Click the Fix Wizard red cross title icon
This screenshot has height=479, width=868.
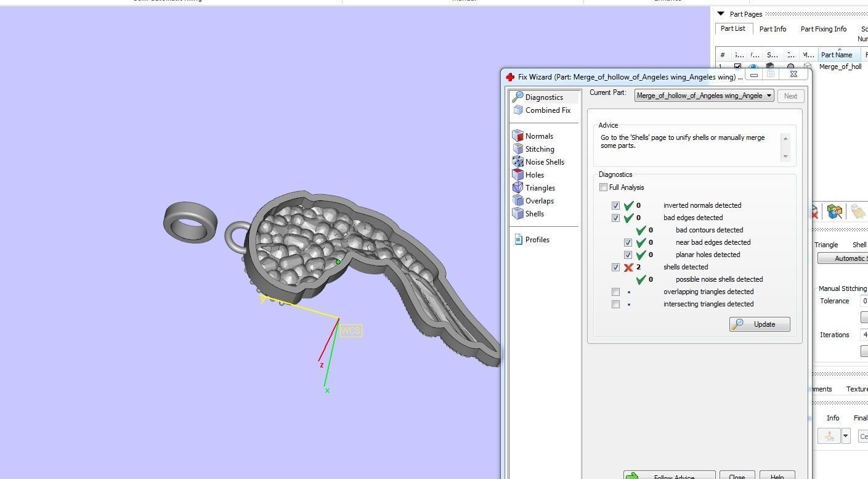509,77
